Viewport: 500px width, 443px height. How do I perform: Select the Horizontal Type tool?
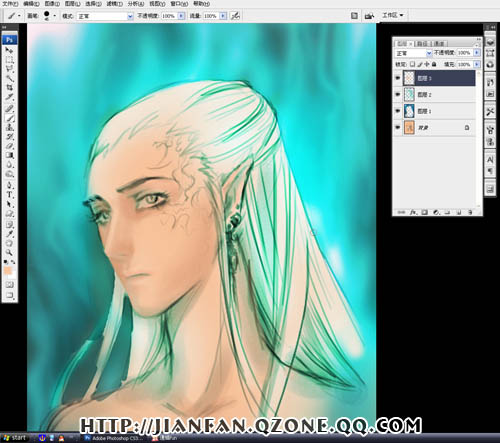9,195
